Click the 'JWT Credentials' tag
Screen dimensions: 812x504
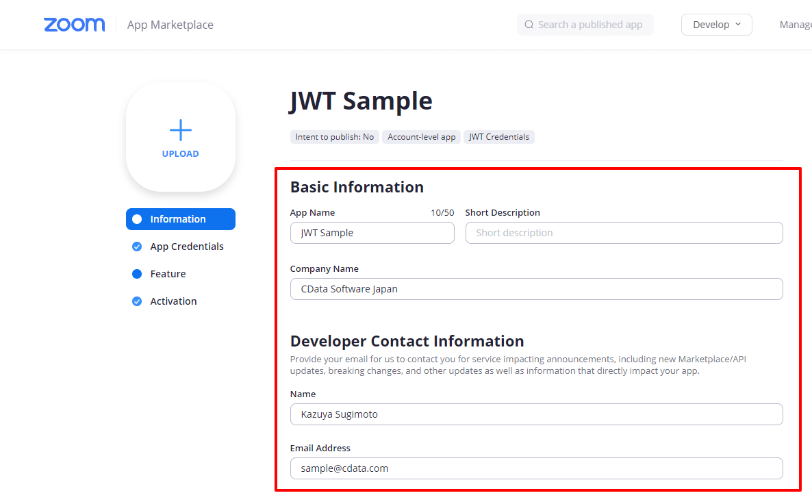pyautogui.click(x=498, y=137)
